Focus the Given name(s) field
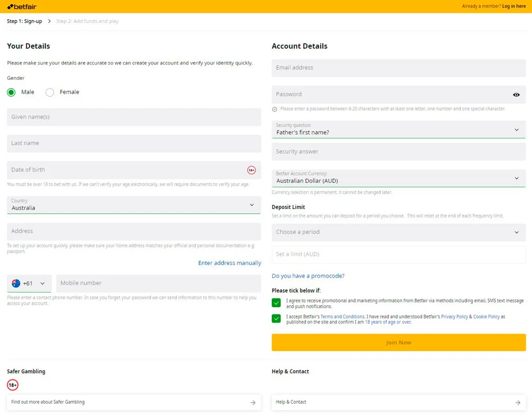Viewport: 532px width, 418px height. [134, 117]
